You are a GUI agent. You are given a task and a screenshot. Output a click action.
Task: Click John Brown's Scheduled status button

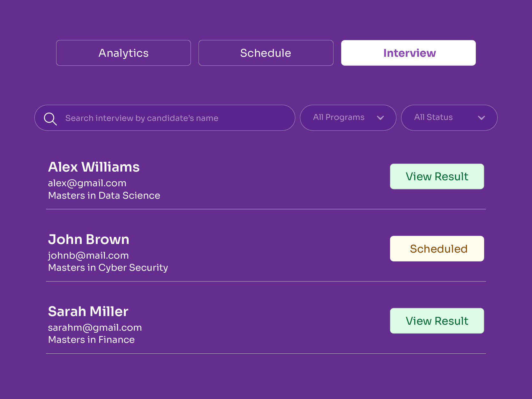(437, 249)
